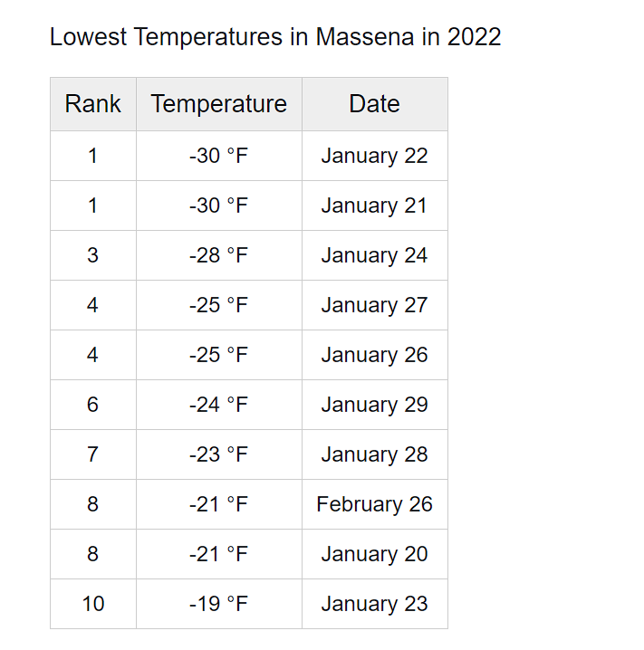The image size is (644, 650).
Task: Select the January 22 date cell
Action: coord(375,156)
